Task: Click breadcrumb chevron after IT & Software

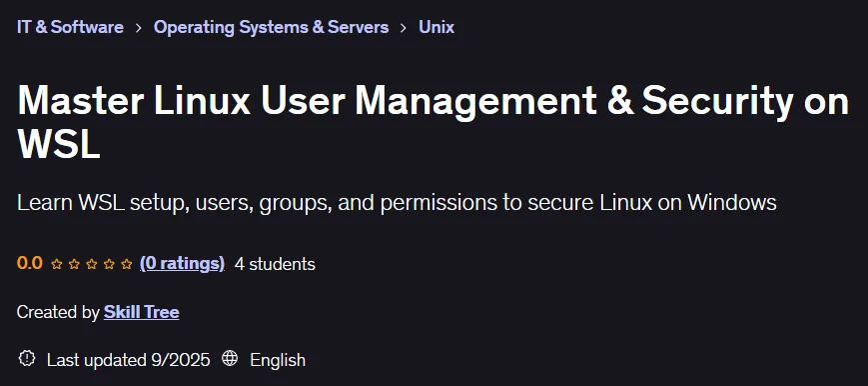Action: (x=139, y=27)
